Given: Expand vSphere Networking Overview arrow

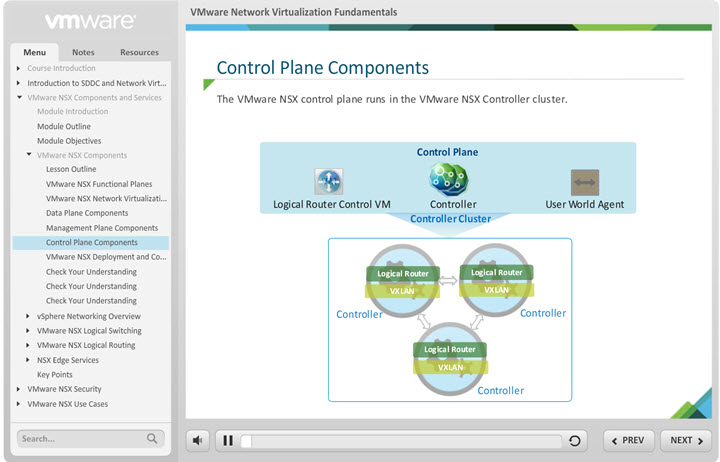Looking at the screenshot, I should point(28,316).
